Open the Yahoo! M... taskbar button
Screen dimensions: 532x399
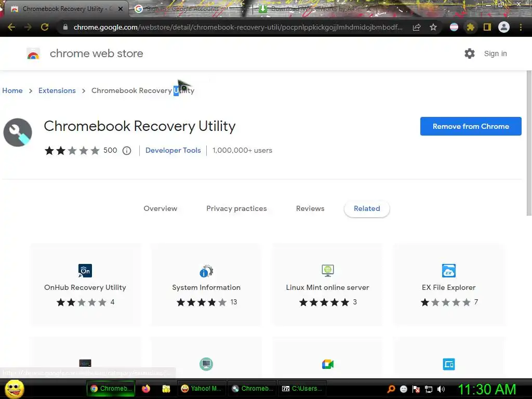pos(201,389)
